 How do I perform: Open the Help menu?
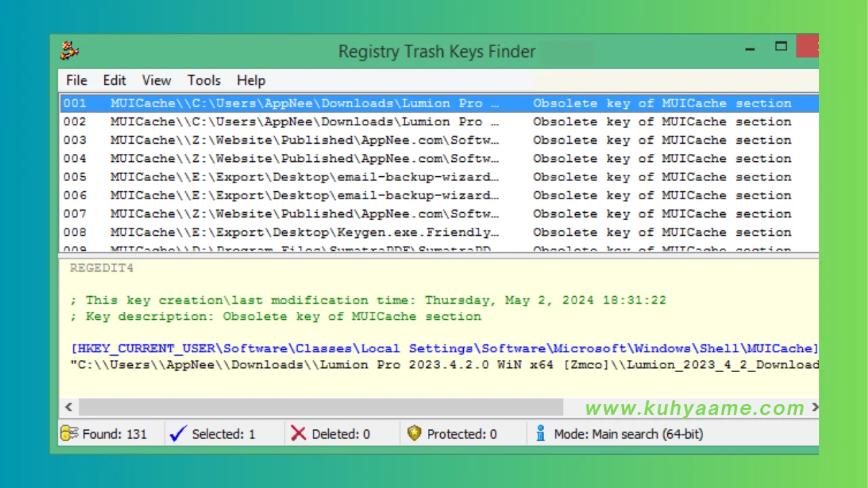click(x=251, y=81)
